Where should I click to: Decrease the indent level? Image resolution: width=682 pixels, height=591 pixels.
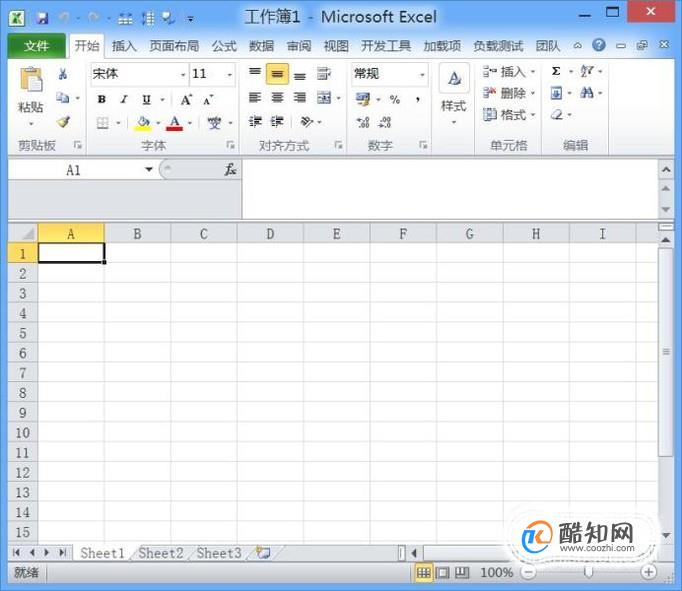255,121
